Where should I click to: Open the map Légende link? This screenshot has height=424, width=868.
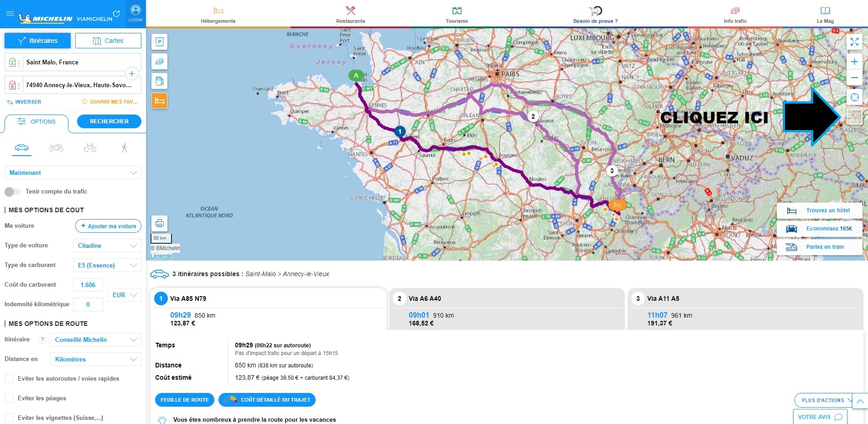coord(161,256)
